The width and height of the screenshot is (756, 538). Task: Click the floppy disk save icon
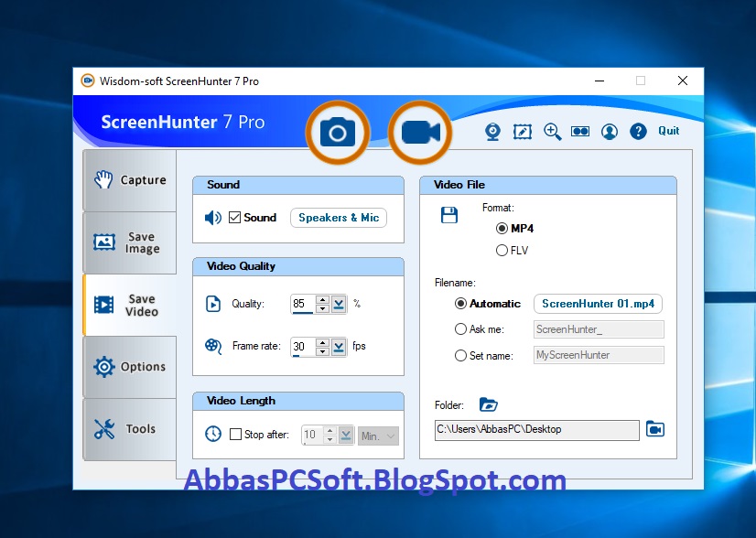click(x=449, y=215)
